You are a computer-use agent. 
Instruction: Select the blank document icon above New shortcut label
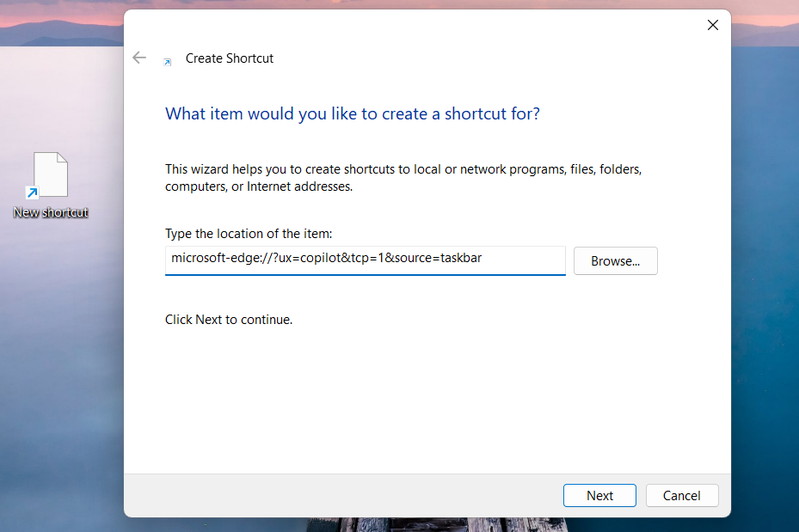[50, 172]
